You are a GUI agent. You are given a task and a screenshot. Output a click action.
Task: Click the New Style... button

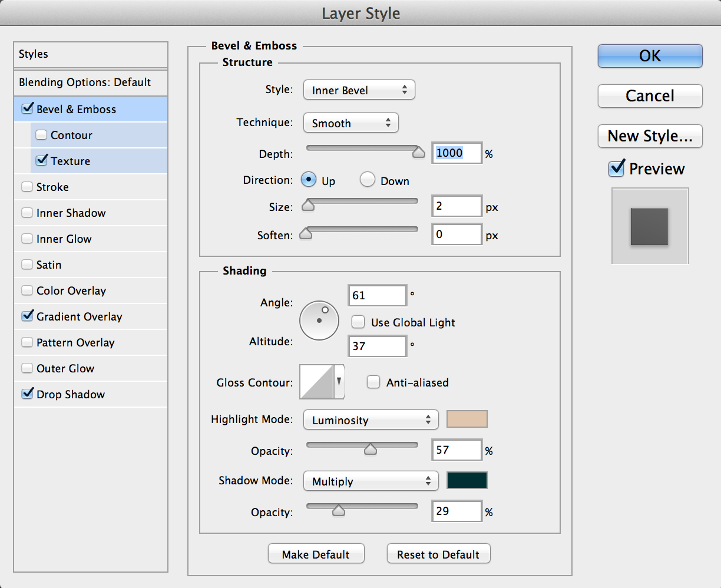point(650,136)
